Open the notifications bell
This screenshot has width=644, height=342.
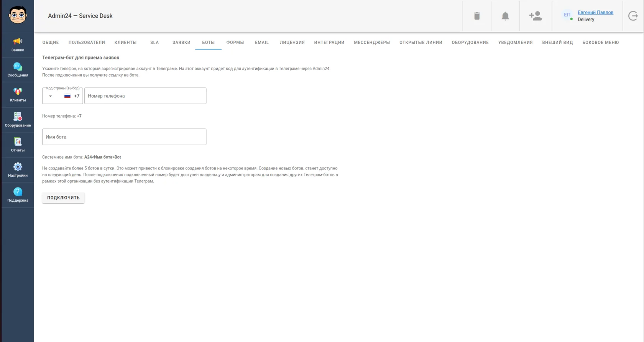[505, 16]
